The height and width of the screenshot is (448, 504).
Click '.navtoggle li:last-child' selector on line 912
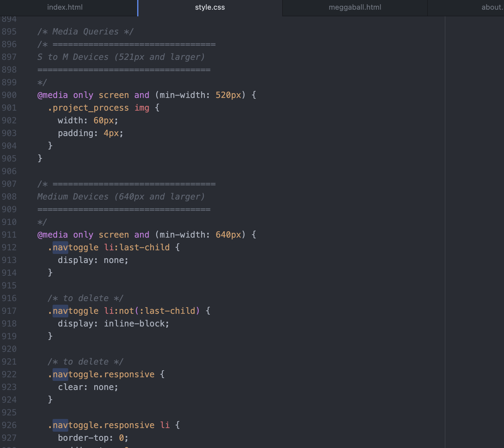(x=109, y=248)
